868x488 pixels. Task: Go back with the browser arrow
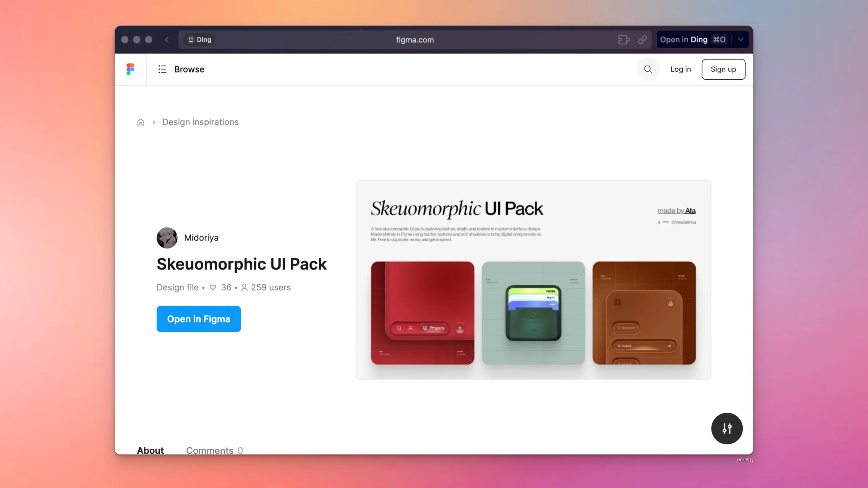pos(167,40)
